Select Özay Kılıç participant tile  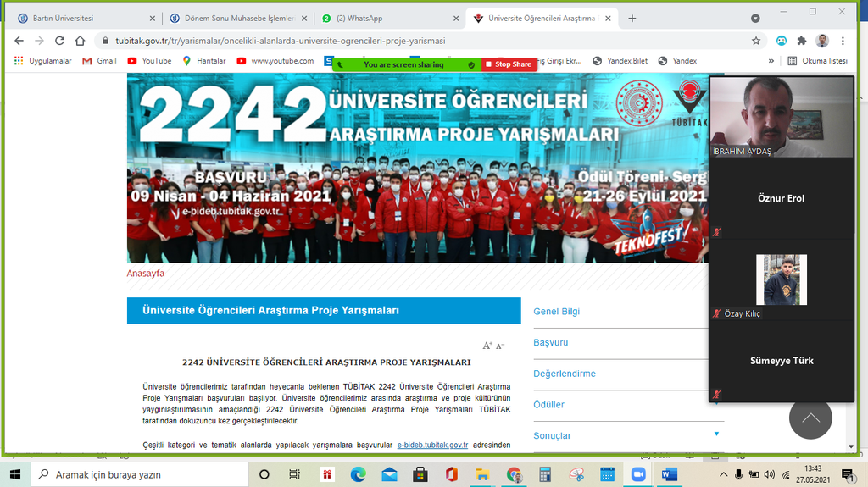pos(782,280)
